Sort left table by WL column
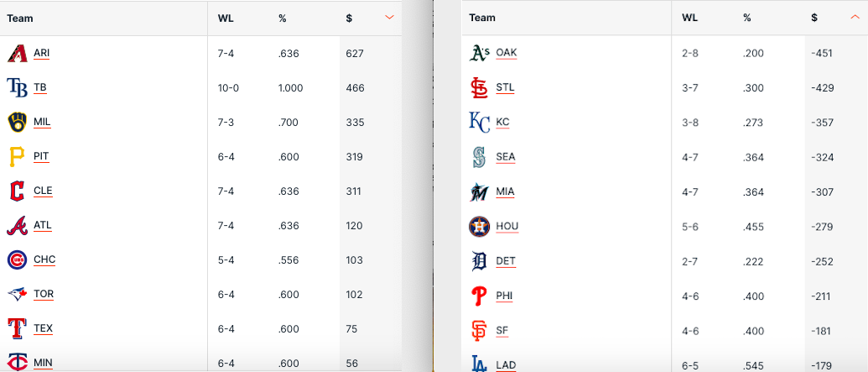Viewport: 868px width, 372px height. tap(226, 18)
